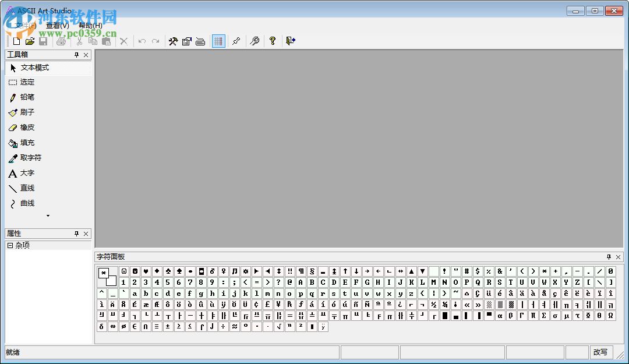629x364 pixels.
Task: Activate the 橡皮 eraser tool
Action: pyautogui.click(x=26, y=128)
